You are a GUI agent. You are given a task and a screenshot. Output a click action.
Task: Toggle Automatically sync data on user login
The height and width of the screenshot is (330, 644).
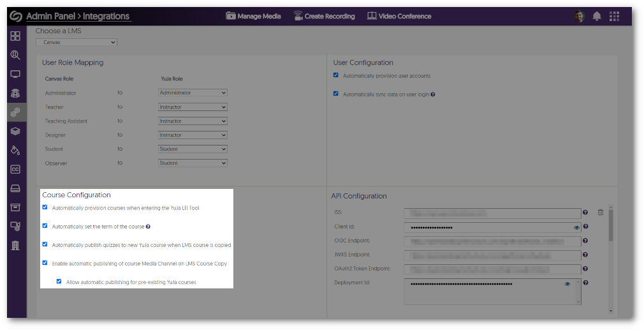[x=335, y=94]
